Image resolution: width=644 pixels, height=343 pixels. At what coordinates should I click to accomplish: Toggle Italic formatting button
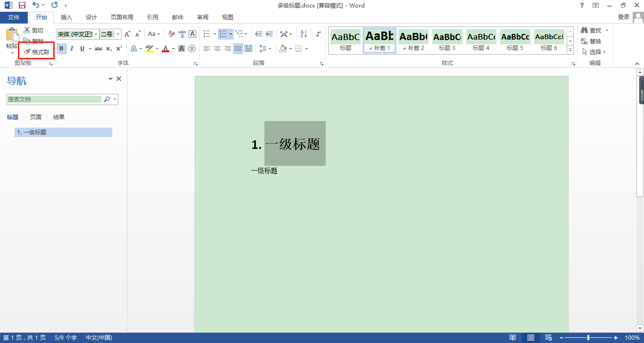click(72, 49)
